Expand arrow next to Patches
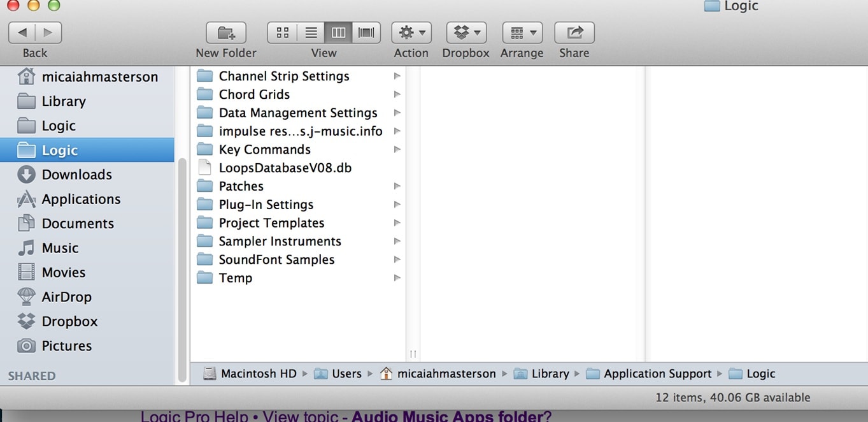The height and width of the screenshot is (422, 868). pos(397,186)
